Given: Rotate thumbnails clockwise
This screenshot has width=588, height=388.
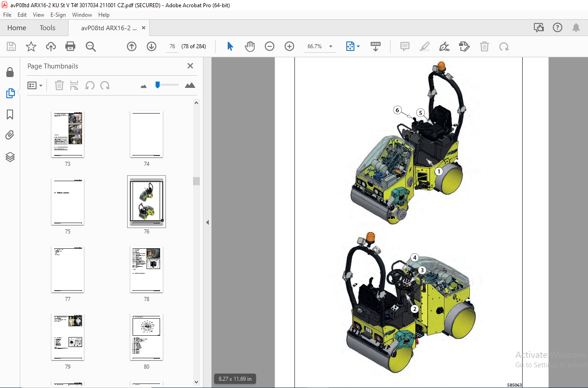Looking at the screenshot, I should (x=105, y=85).
